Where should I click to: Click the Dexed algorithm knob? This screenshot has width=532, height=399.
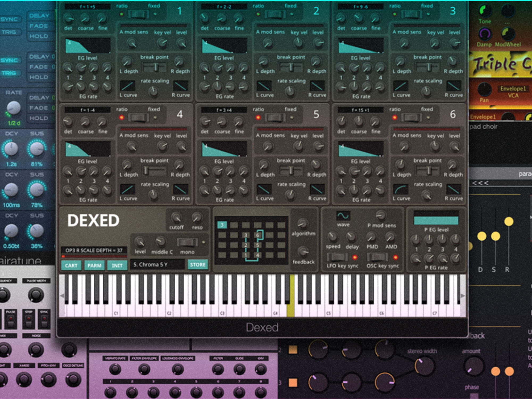click(302, 223)
